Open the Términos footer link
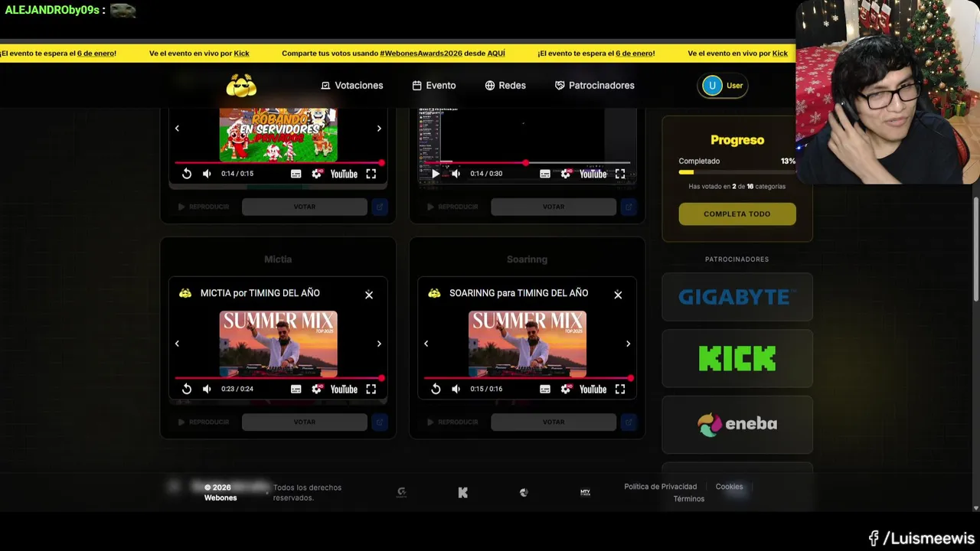The height and width of the screenshot is (551, 980). point(689,499)
